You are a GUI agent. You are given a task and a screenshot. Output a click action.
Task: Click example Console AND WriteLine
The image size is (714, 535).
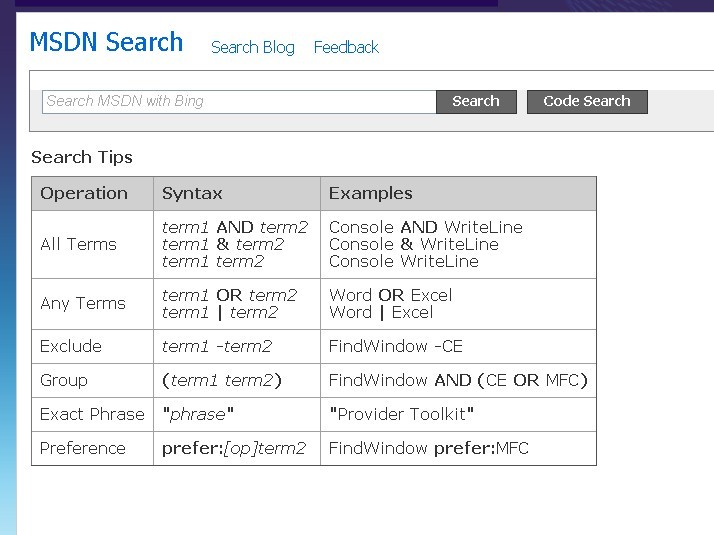pyautogui.click(x=426, y=227)
